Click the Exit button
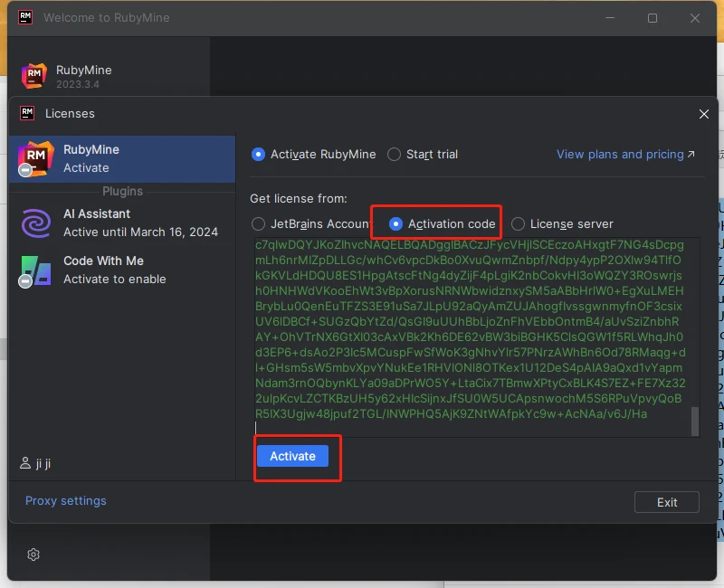The image size is (724, 588). coord(667,502)
